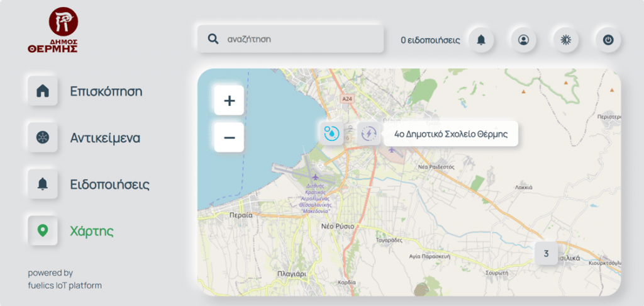
Task: Open the Ειδοποιήσεις sidebar menu label
Action: click(109, 184)
